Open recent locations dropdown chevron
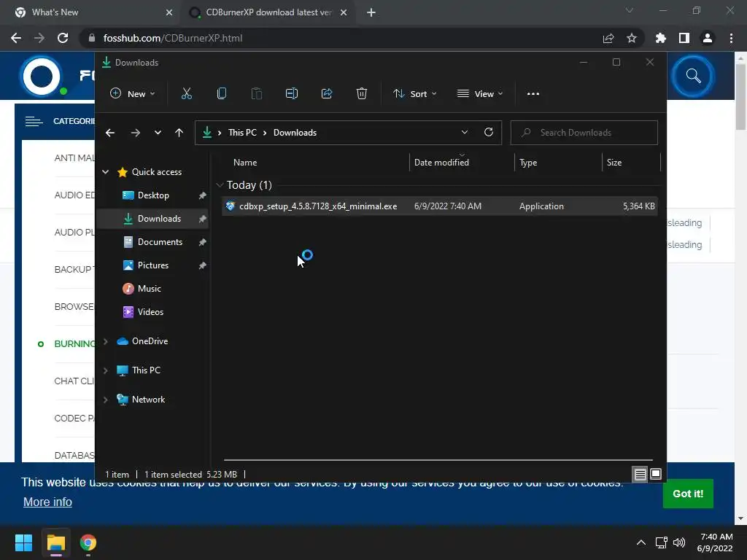 [x=158, y=133]
